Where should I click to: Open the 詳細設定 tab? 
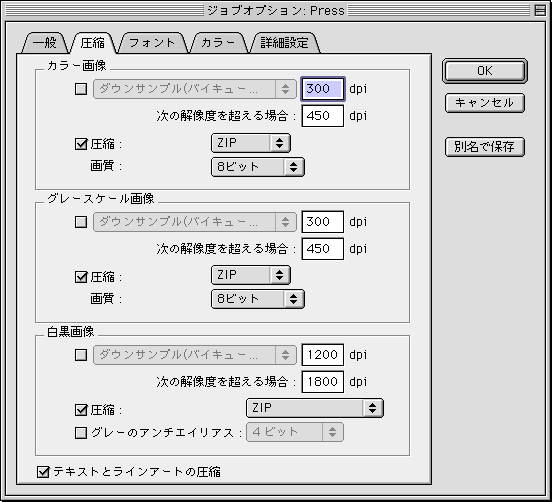pos(284,43)
